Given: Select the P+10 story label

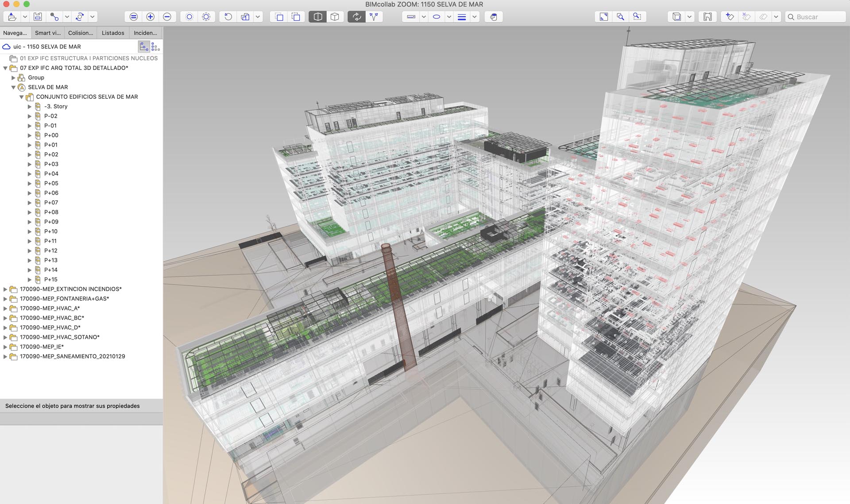Looking at the screenshot, I should pyautogui.click(x=51, y=231).
